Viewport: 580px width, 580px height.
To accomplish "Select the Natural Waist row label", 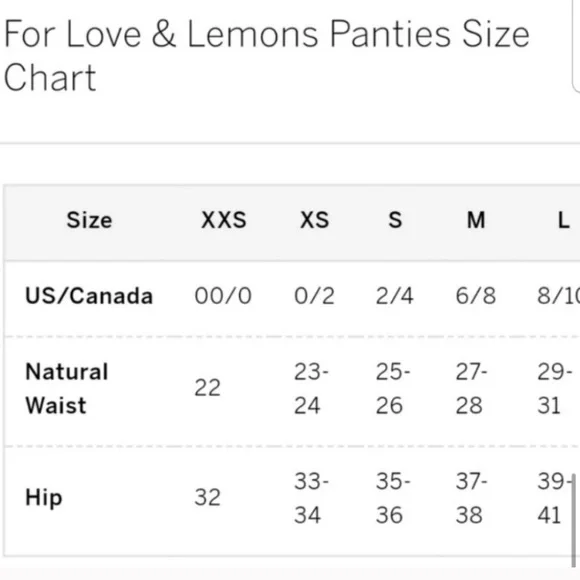I will point(67,388).
